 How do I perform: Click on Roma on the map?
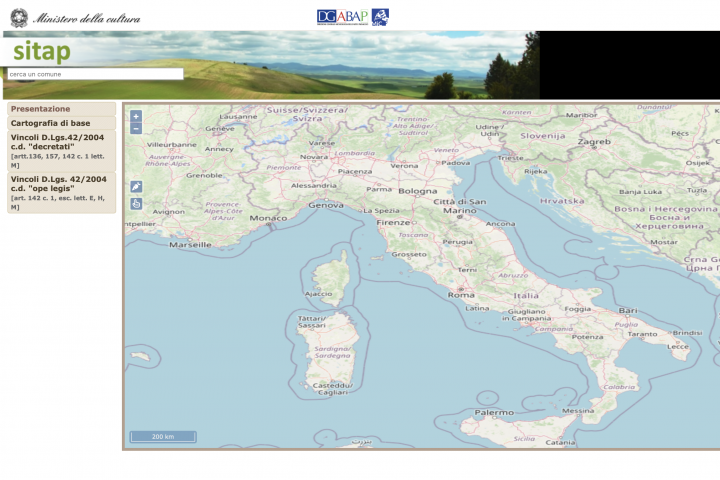coord(462,295)
